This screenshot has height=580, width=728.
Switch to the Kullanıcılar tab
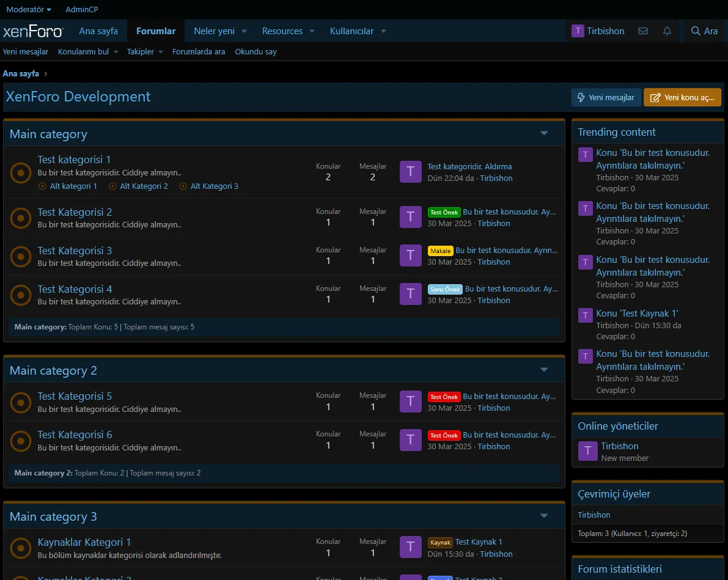pyautogui.click(x=351, y=31)
